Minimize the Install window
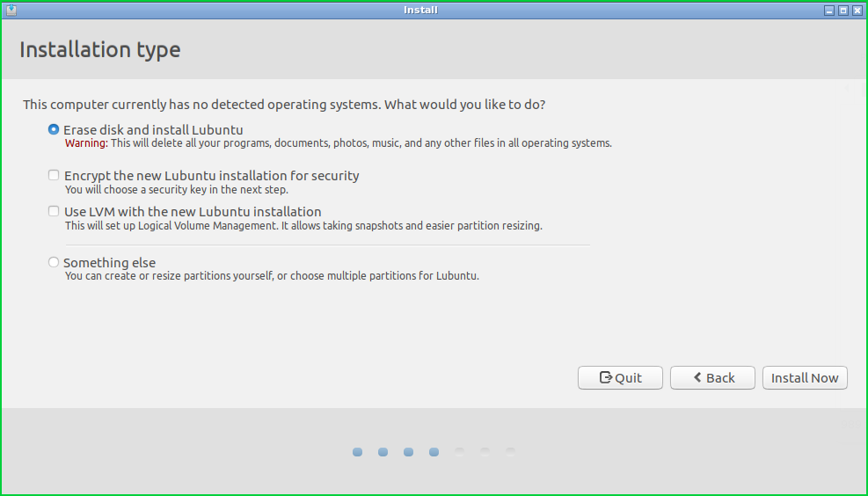Screen dimensions: 868x496 [828, 11]
